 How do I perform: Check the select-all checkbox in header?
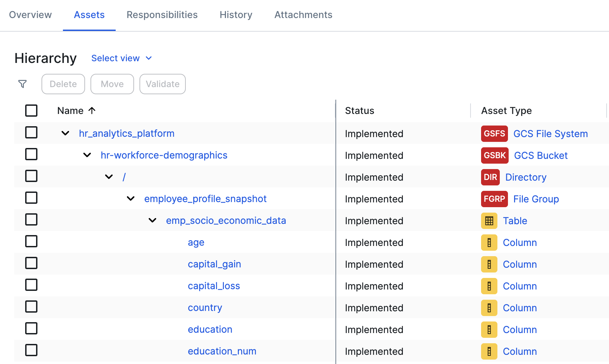coord(31,111)
